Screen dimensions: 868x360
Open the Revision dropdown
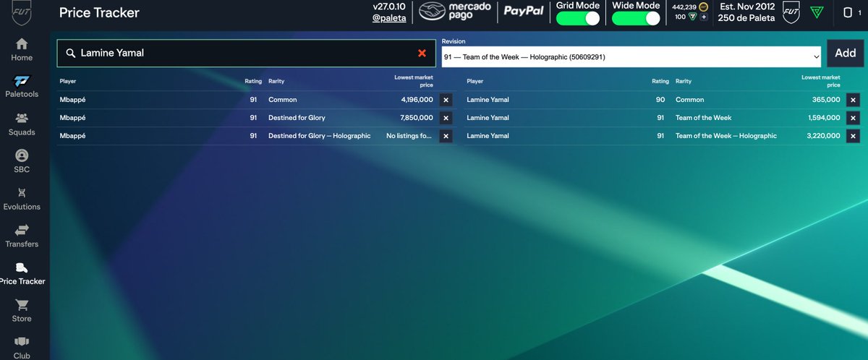(x=631, y=56)
